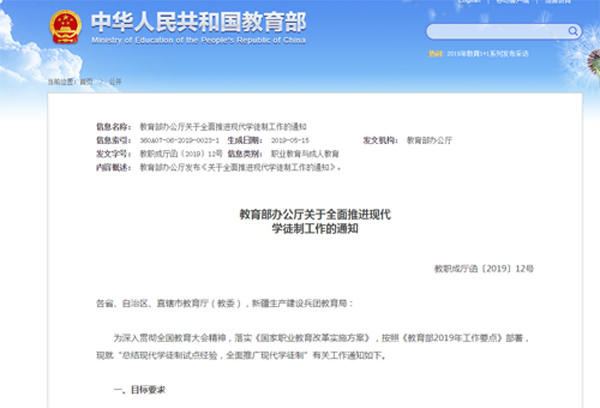Viewport: 600px width, 408px height.
Task: Click the 内容概述 label
Action: tap(113, 167)
